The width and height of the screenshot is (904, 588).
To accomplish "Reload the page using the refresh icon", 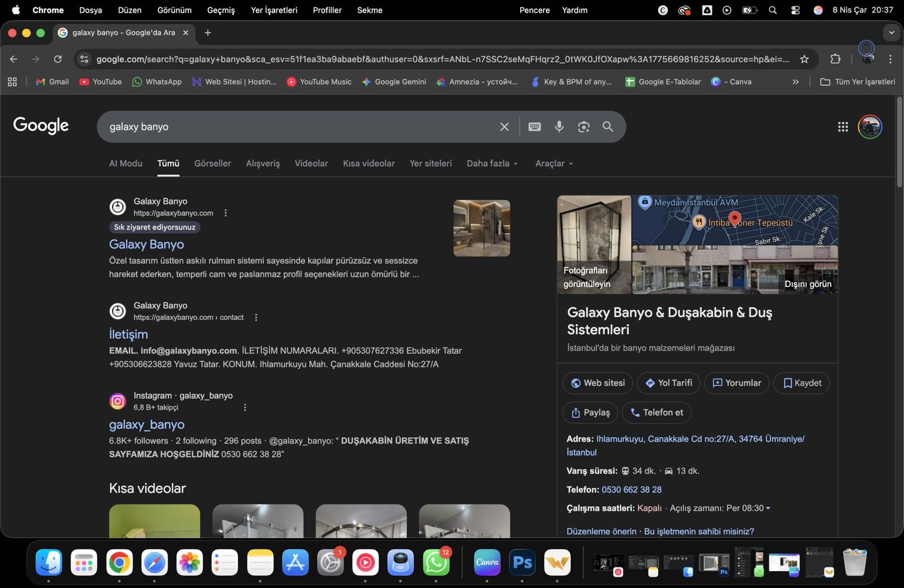I will [58, 59].
